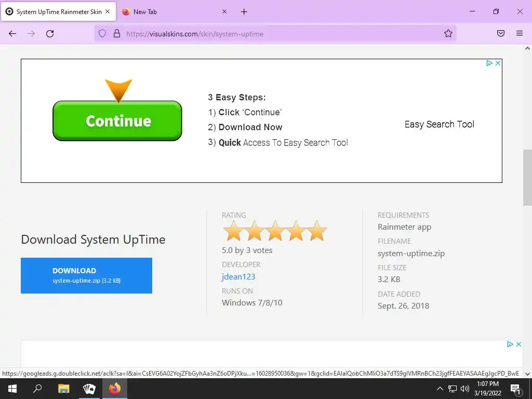
Task: Click the scrollbar down arrow
Action: point(527,374)
